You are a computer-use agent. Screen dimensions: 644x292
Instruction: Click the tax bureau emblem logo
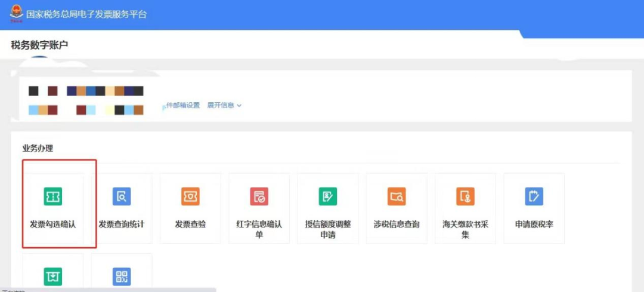(x=13, y=13)
